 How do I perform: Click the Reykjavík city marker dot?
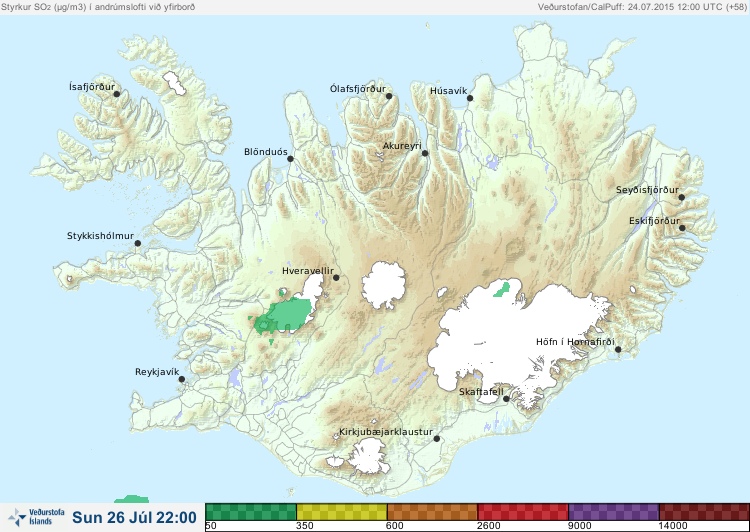tap(182, 379)
